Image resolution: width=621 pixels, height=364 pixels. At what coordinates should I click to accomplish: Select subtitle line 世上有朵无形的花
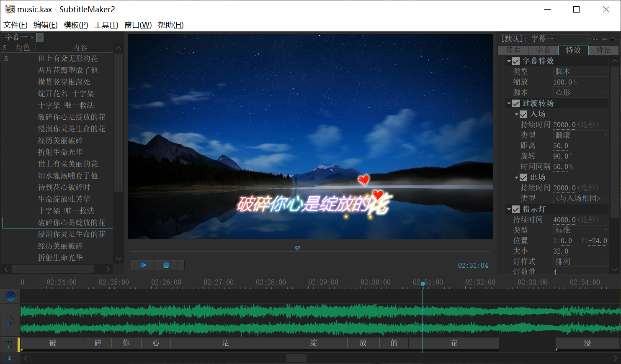click(x=68, y=59)
